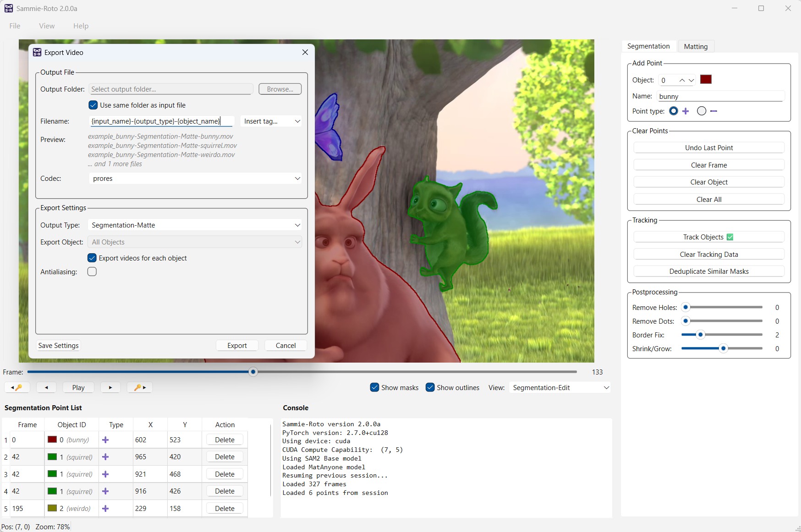Click the object Name field containing bunny
Viewport: 801px width, 532px height.
pos(721,96)
